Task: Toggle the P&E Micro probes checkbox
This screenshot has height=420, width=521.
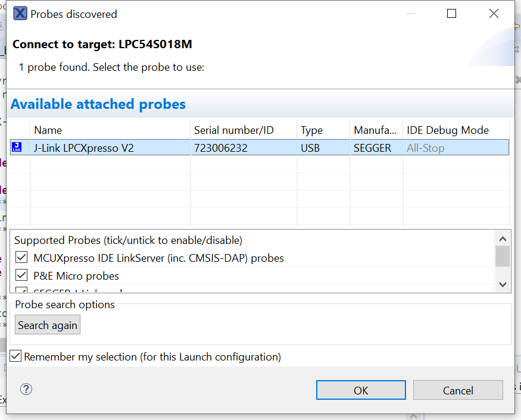Action: coord(22,275)
